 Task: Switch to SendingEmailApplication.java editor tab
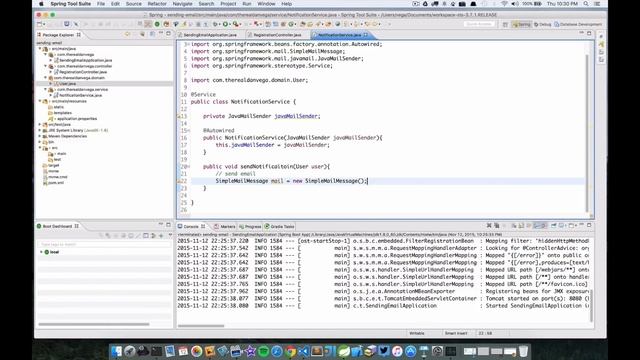click(210, 35)
